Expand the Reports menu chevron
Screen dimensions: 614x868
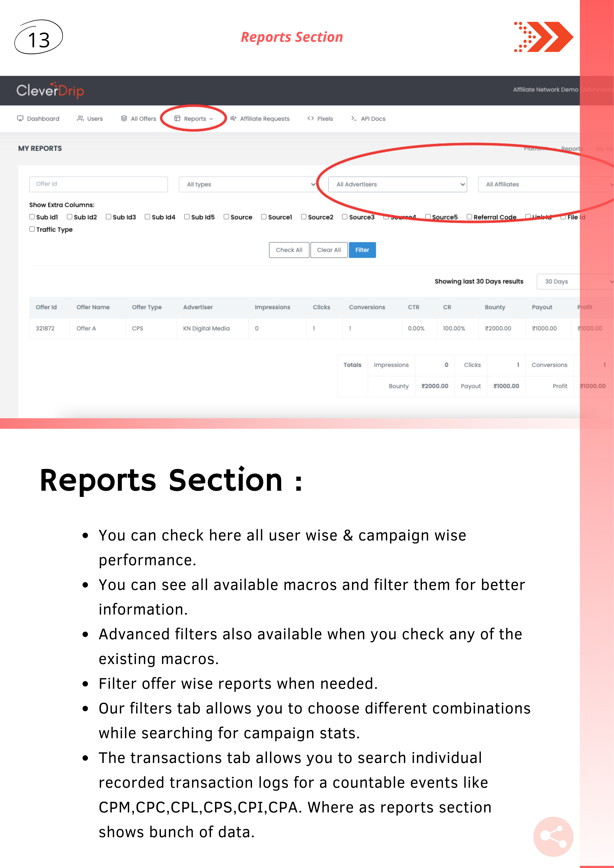tap(211, 119)
